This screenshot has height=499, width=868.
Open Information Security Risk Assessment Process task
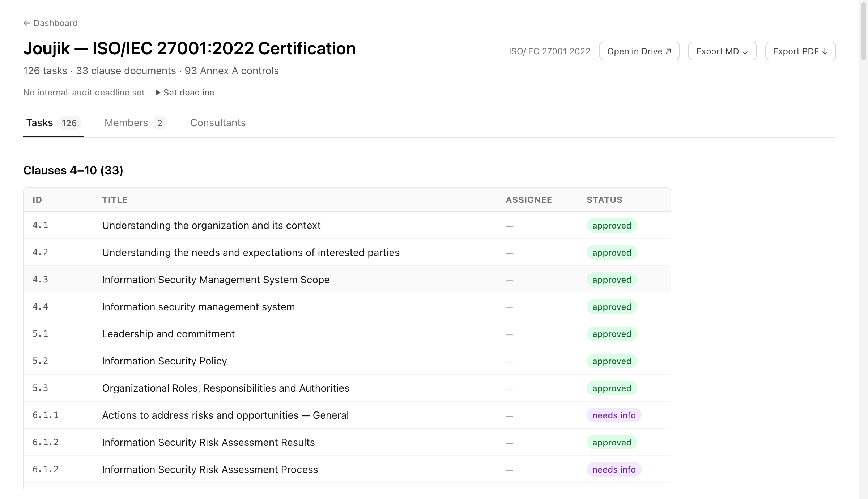click(210, 469)
